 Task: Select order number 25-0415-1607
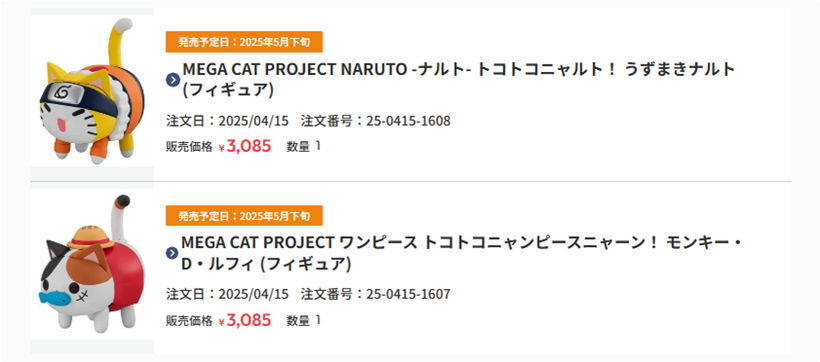(375, 294)
